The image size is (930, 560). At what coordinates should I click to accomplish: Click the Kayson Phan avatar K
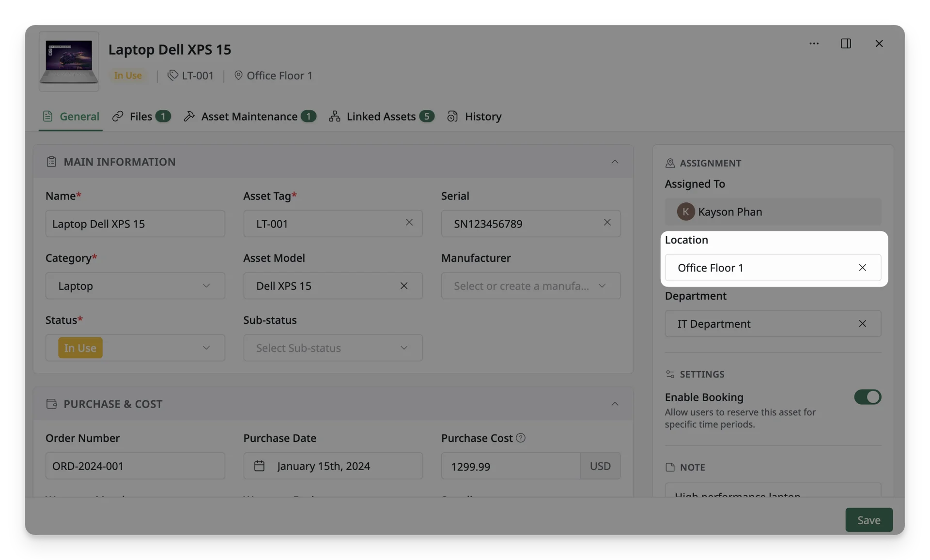[685, 212]
